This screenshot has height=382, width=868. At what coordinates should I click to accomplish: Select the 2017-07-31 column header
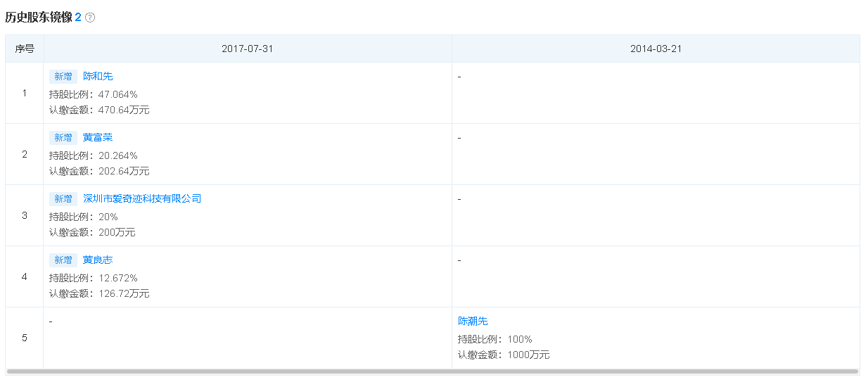tap(247, 49)
